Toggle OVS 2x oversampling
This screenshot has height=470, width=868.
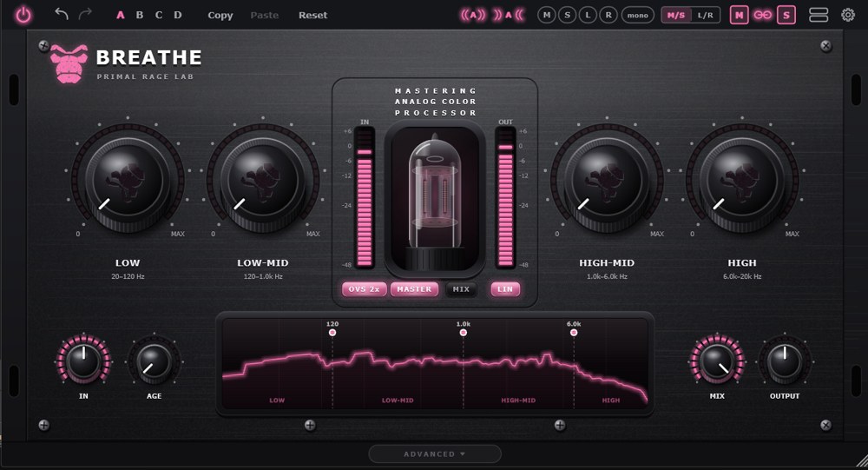coord(365,289)
